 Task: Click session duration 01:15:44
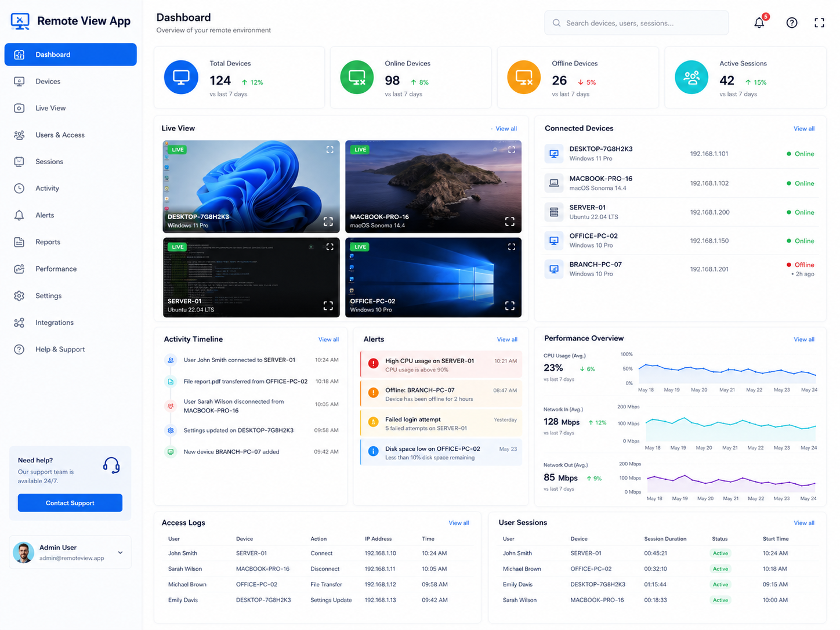pos(656,584)
